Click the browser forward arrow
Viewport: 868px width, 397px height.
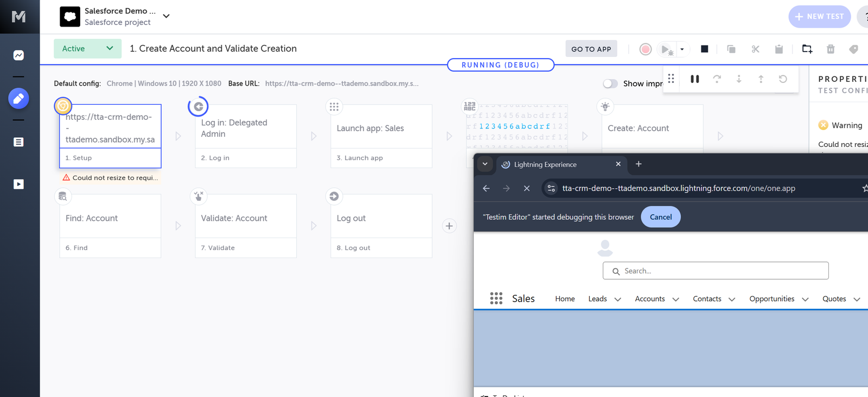pyautogui.click(x=506, y=188)
